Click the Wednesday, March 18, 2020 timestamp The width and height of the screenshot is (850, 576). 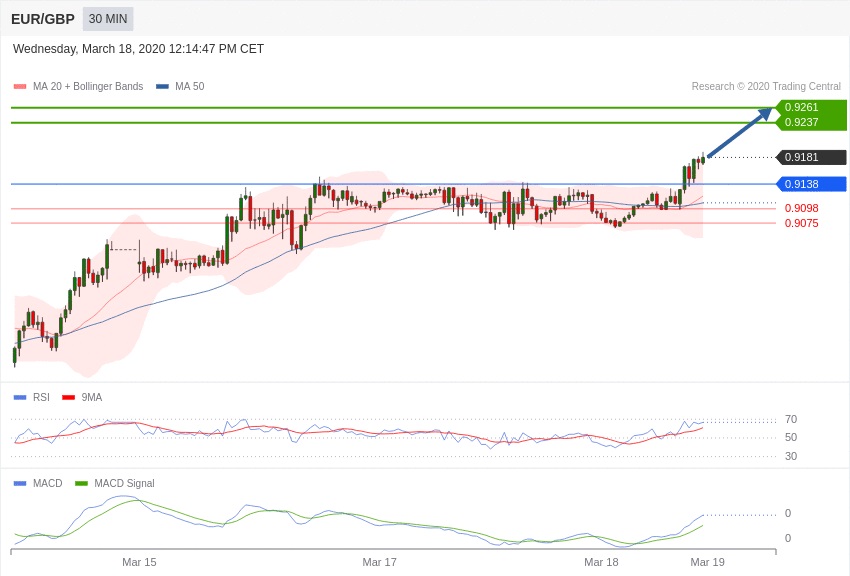pyautogui.click(x=138, y=49)
